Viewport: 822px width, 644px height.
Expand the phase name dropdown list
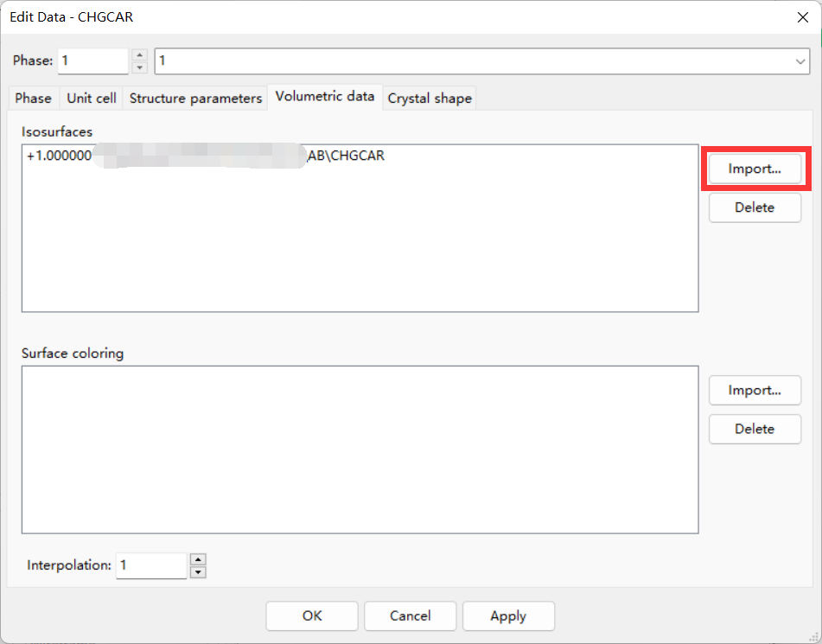(800, 61)
